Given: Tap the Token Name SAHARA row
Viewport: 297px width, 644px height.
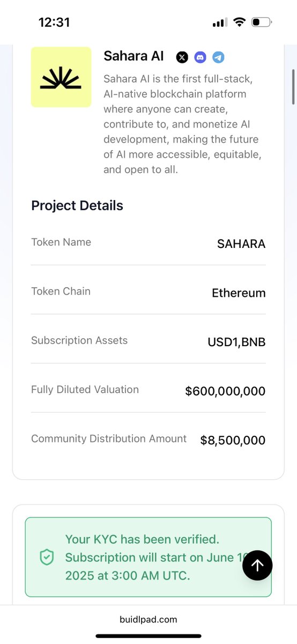Looking at the screenshot, I should click(148, 243).
